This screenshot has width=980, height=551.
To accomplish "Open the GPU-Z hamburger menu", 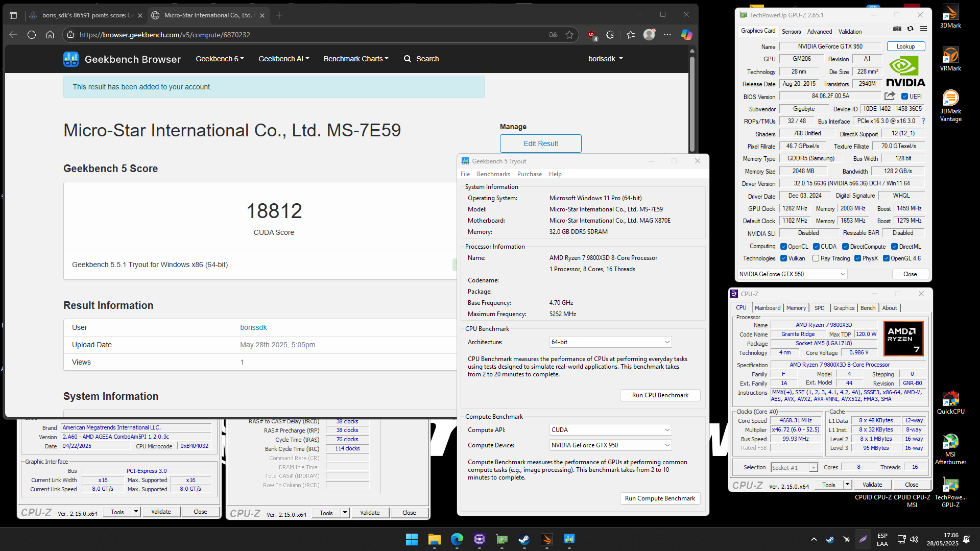I will tap(923, 29).
